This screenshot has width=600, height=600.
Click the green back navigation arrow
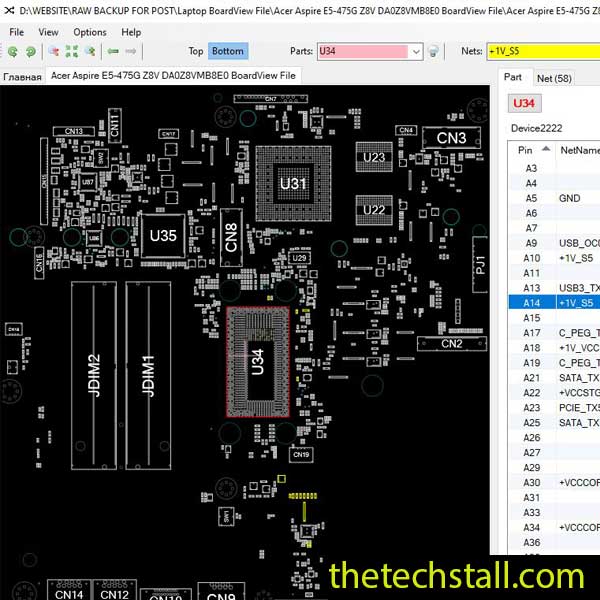[x=113, y=51]
